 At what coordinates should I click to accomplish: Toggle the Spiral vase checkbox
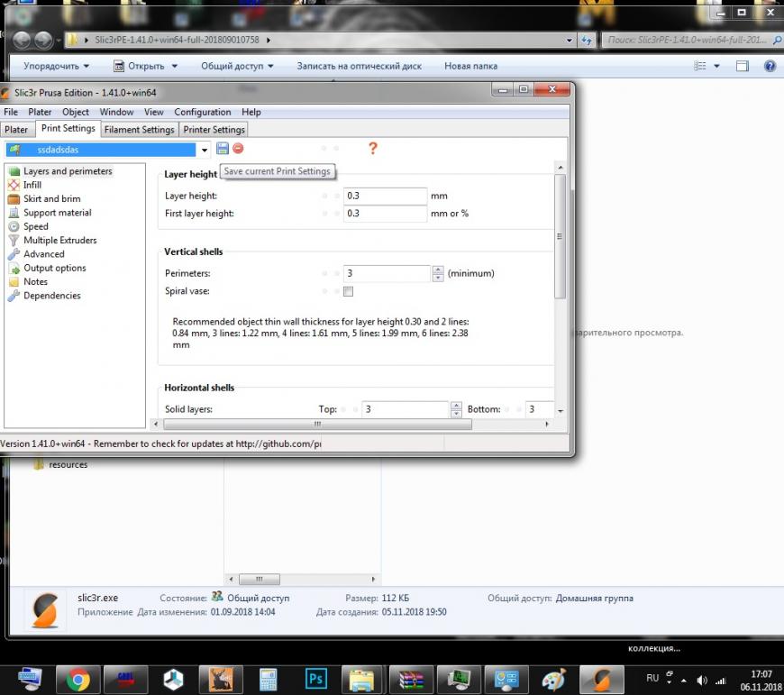point(348,291)
